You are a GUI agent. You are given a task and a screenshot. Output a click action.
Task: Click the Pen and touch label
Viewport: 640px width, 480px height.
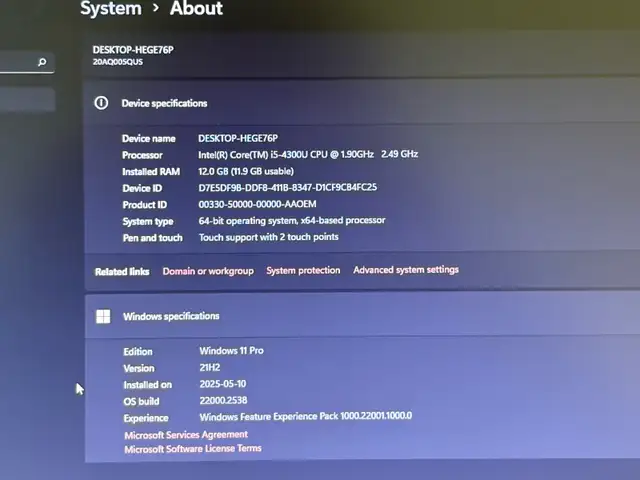click(153, 238)
